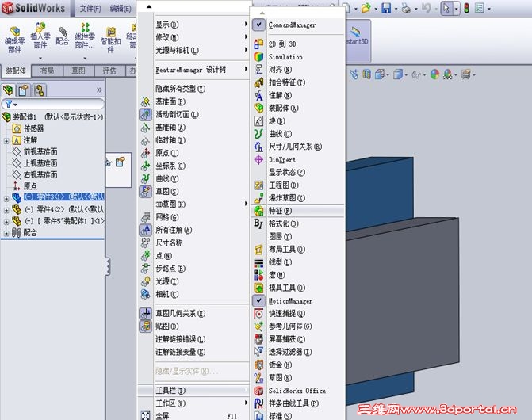Choose 曲线(C) toolbar entry in submenu

(x=280, y=134)
